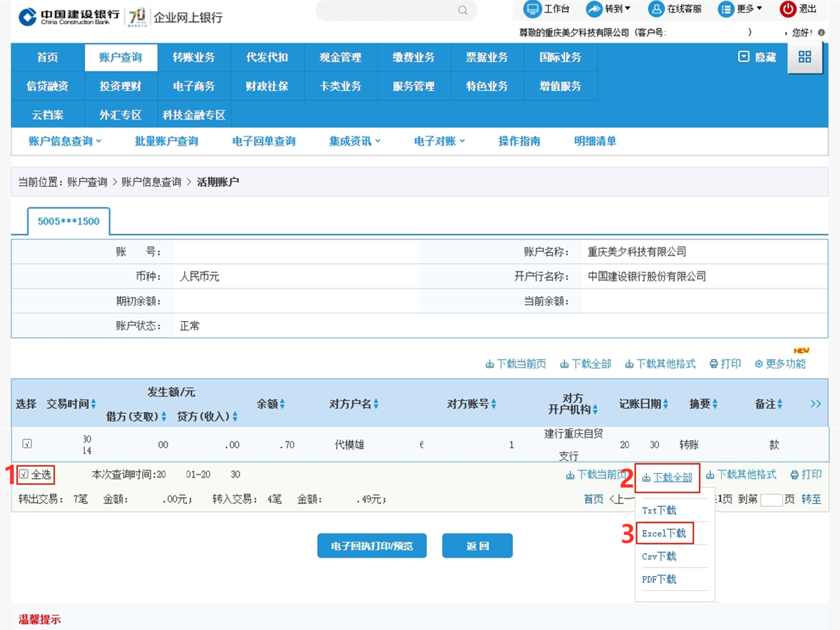Open the 云档案 menu
Screen dimensions: 840x630
(x=48, y=115)
